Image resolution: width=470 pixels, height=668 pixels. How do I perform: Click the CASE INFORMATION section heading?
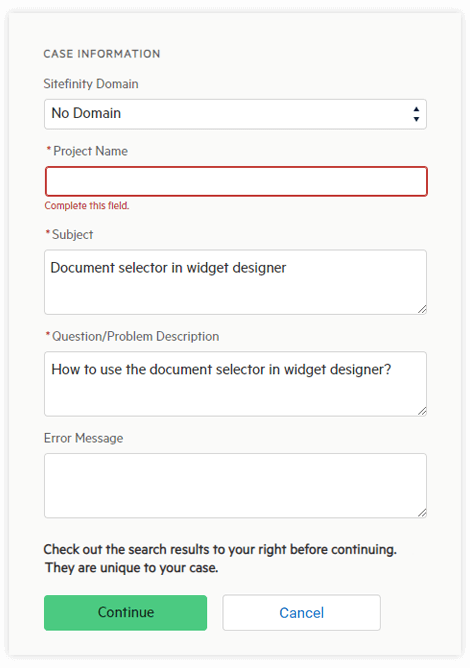pos(102,54)
